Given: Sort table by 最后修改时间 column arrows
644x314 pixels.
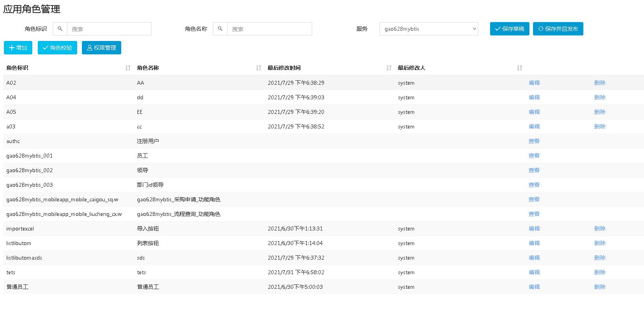Looking at the screenshot, I should coord(389,68).
